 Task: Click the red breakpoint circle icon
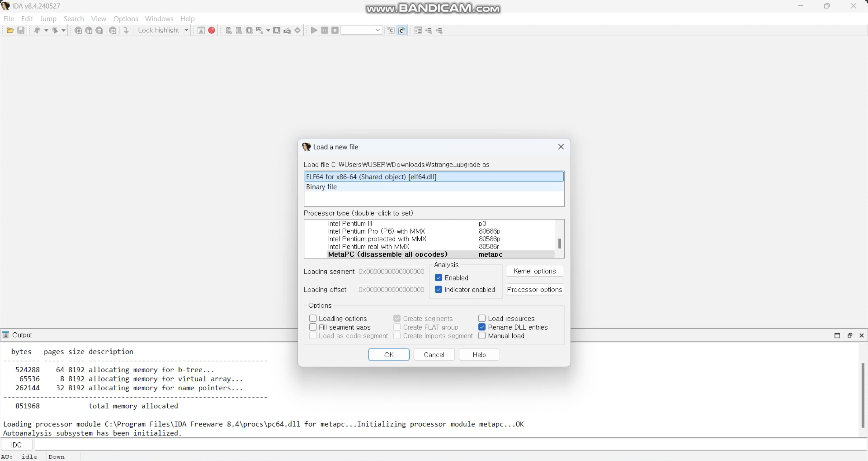(212, 30)
